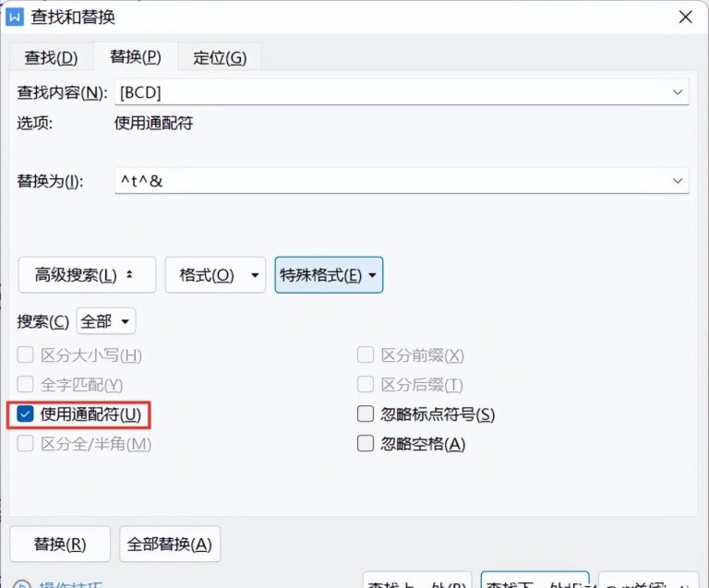Enable the 忽略空格(A) checkbox
709x588 pixels.
coord(366,443)
